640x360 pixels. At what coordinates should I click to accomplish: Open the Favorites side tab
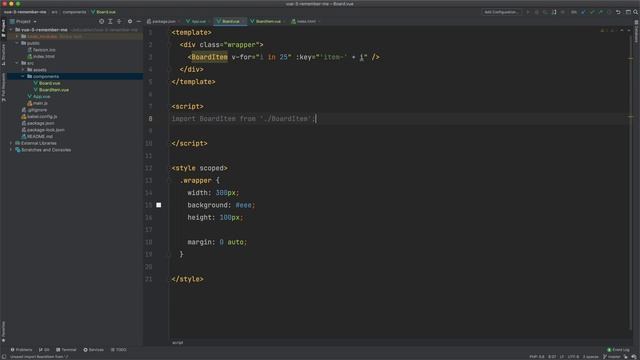click(x=4, y=331)
